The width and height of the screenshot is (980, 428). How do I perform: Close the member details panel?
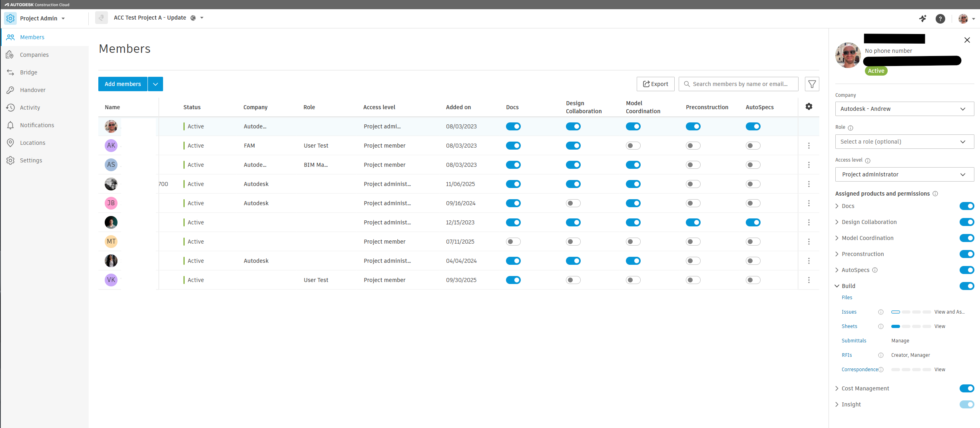tap(967, 40)
